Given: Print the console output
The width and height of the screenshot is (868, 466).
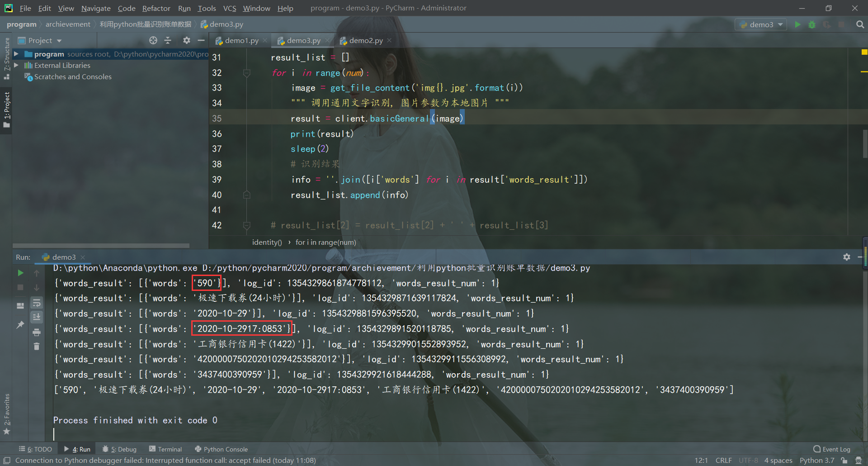Looking at the screenshot, I should pos(37,333).
